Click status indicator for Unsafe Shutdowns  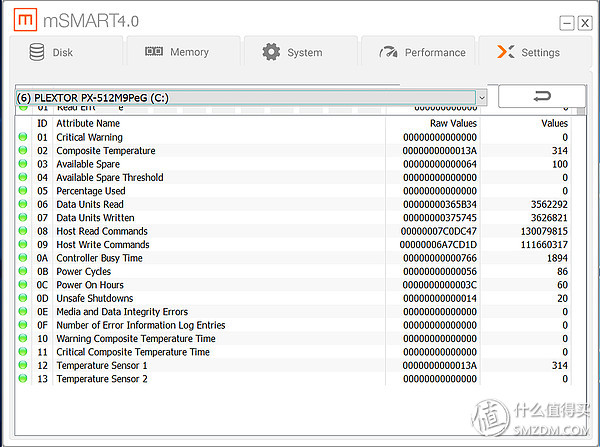tap(23, 298)
